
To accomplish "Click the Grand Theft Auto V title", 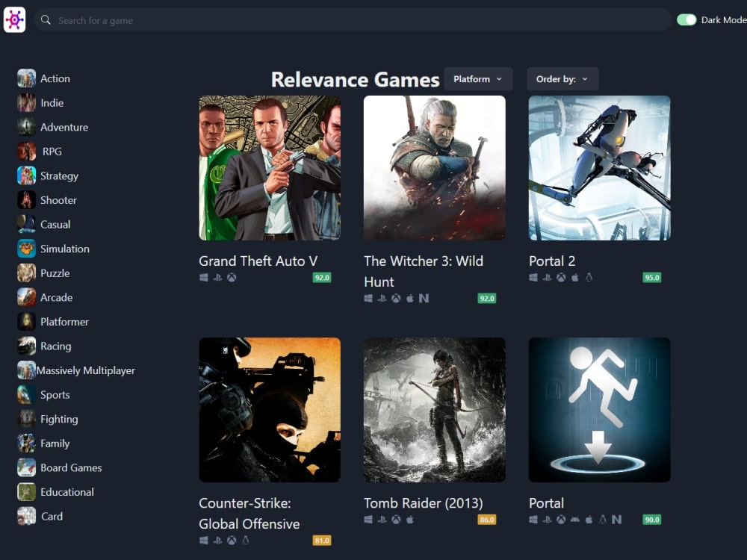I will (x=258, y=261).
